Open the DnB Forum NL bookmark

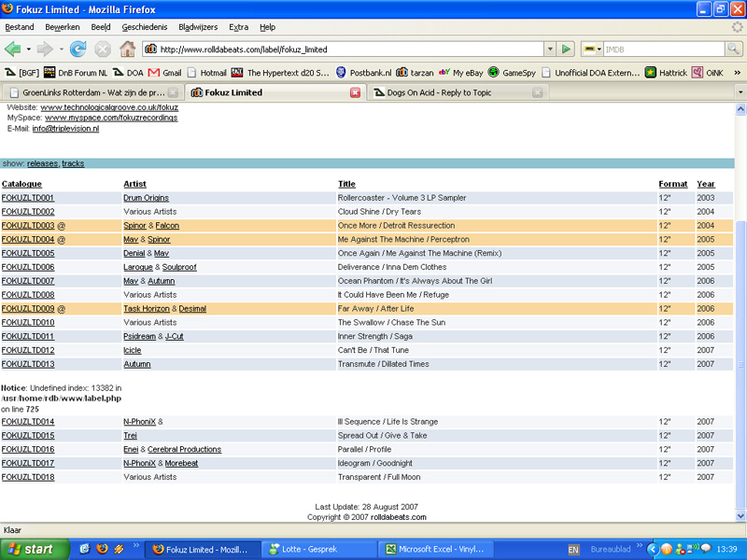click(x=76, y=73)
